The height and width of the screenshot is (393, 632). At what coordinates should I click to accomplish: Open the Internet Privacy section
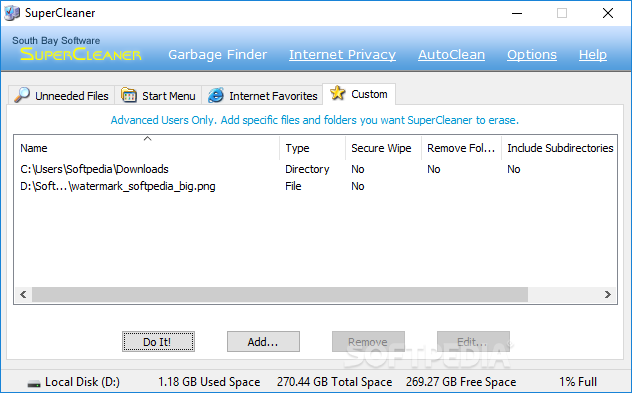coord(342,54)
